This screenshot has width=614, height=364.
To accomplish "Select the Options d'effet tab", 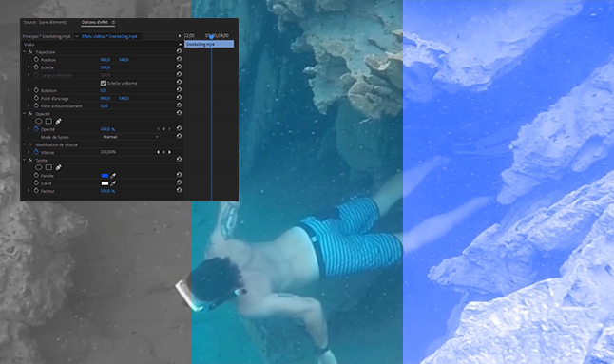I will (x=94, y=22).
